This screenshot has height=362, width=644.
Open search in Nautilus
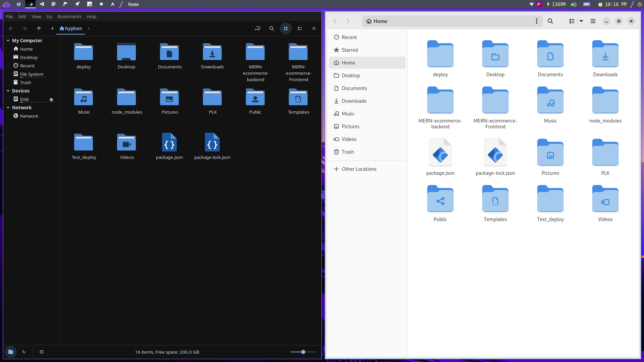(550, 21)
